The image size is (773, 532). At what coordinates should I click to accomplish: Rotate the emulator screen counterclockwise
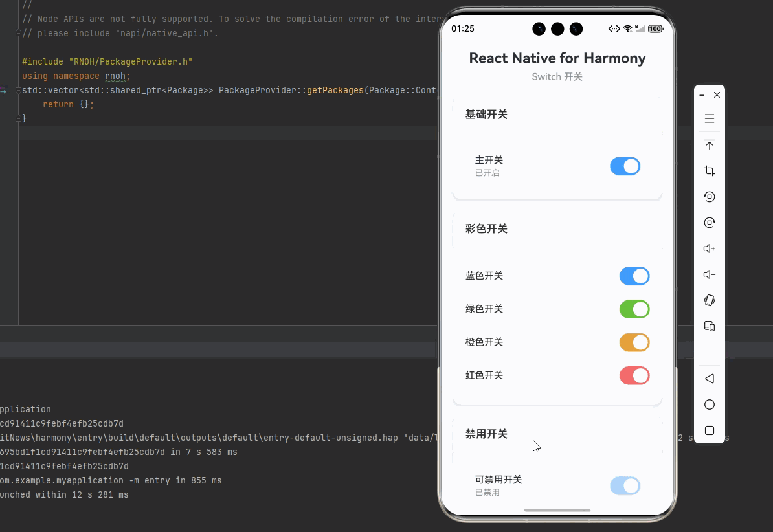tap(710, 197)
